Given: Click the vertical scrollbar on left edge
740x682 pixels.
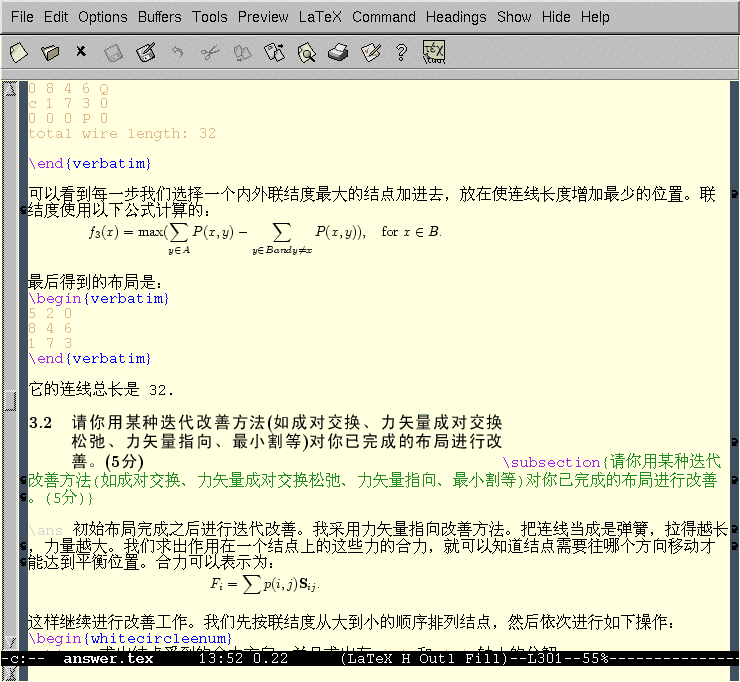Looking at the screenshot, I should pyautogui.click(x=9, y=400).
